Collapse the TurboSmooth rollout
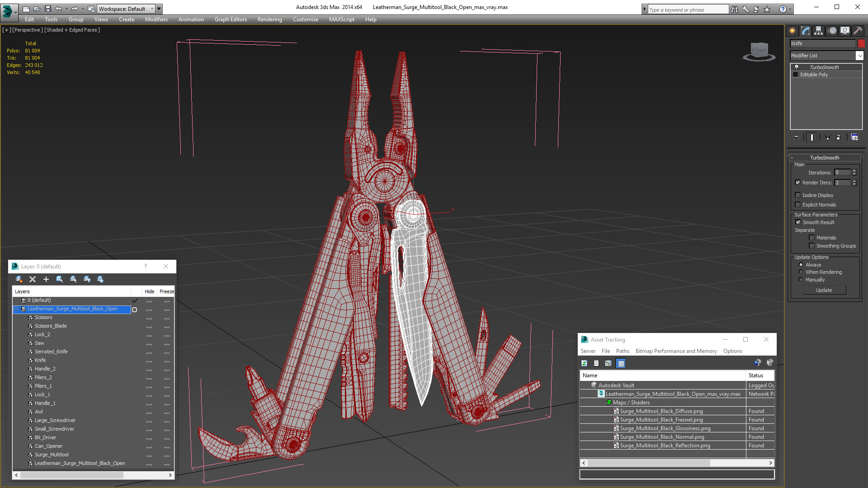Viewport: 868px width, 488px height. click(x=792, y=158)
